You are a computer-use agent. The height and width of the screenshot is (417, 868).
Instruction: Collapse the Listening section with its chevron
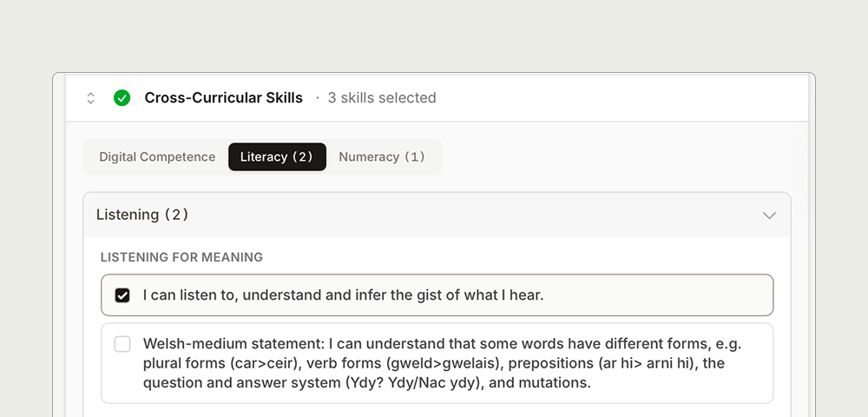tap(768, 215)
